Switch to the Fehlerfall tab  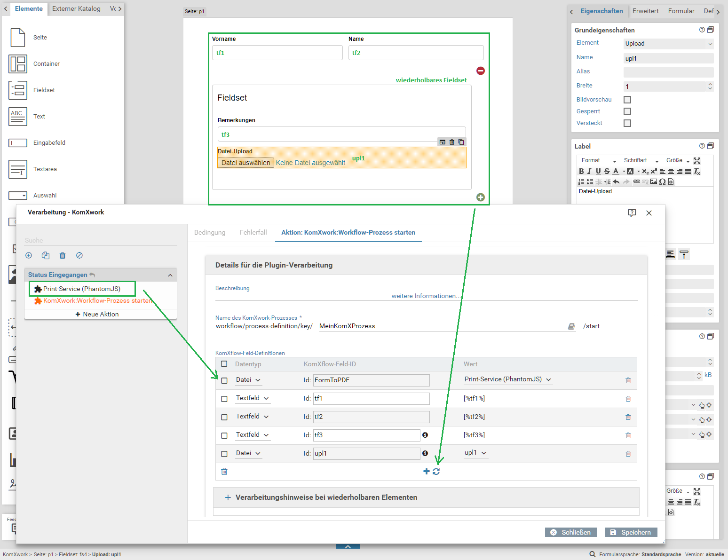[253, 232]
